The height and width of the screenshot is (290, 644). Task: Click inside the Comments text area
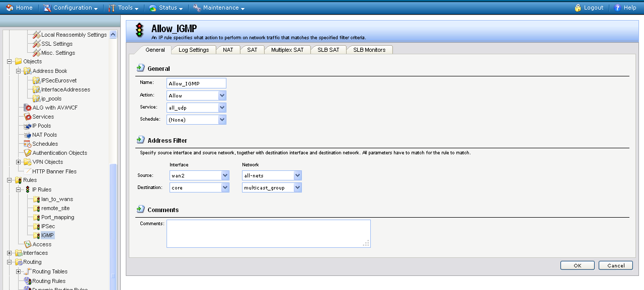coord(268,233)
